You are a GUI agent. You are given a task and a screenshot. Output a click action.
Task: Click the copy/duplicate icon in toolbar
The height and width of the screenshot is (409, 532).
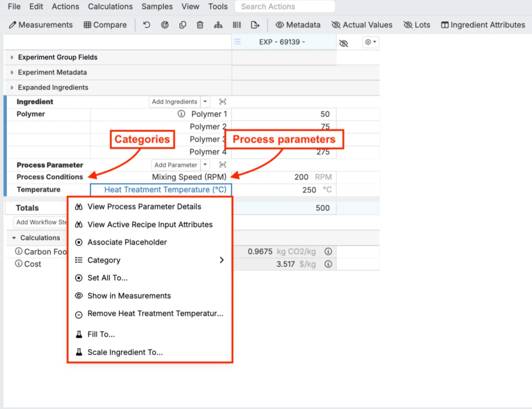[x=182, y=25]
